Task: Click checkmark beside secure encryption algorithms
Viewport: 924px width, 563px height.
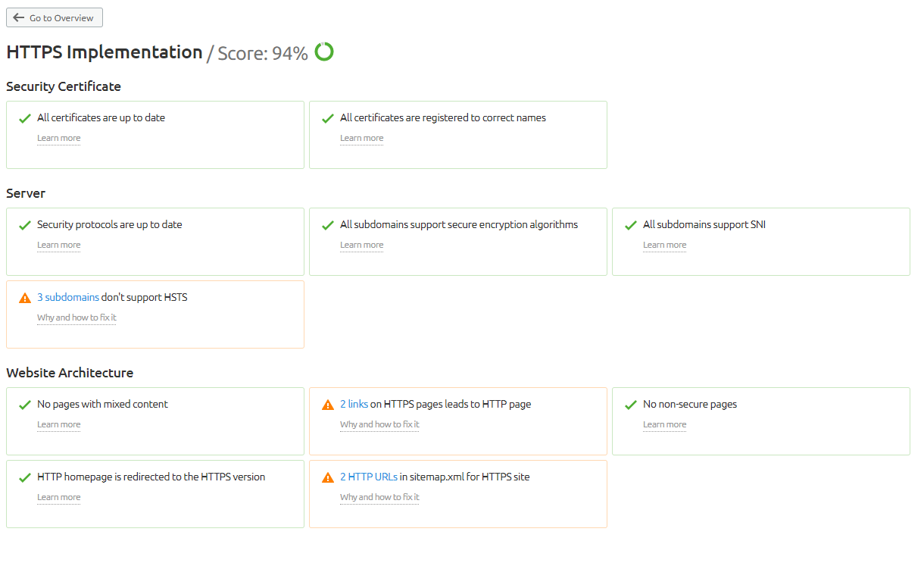Action: [328, 226]
